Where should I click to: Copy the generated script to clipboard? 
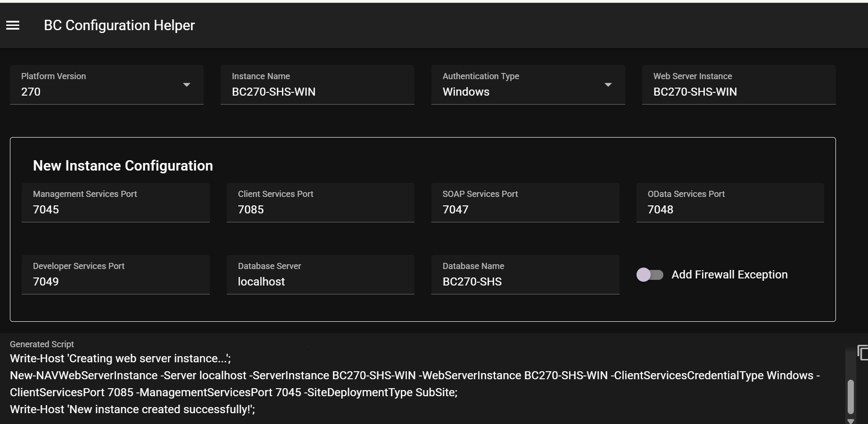click(x=862, y=352)
